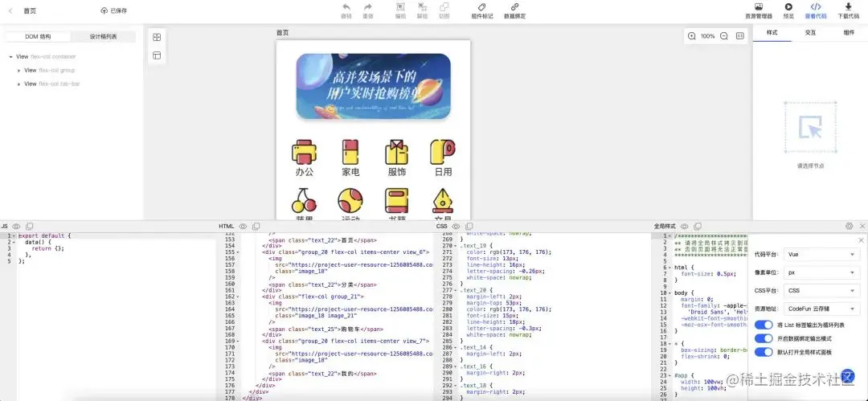Expand the View flex-col tab-bar node
Screen dimensions: 868x401
pyautogui.click(x=18, y=84)
